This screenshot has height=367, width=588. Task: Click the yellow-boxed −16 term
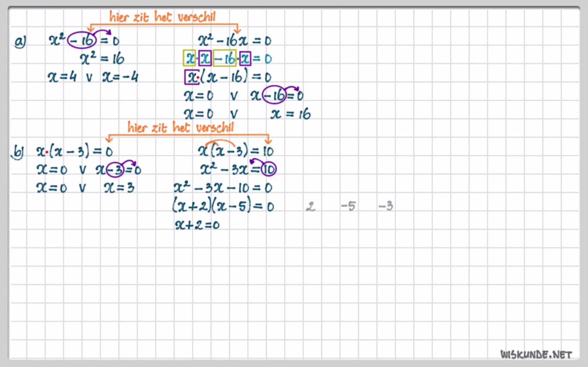(224, 59)
